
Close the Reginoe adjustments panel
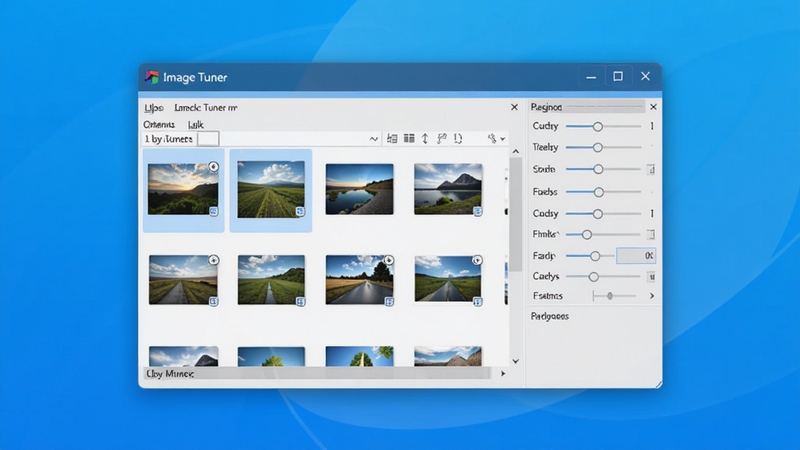(653, 107)
